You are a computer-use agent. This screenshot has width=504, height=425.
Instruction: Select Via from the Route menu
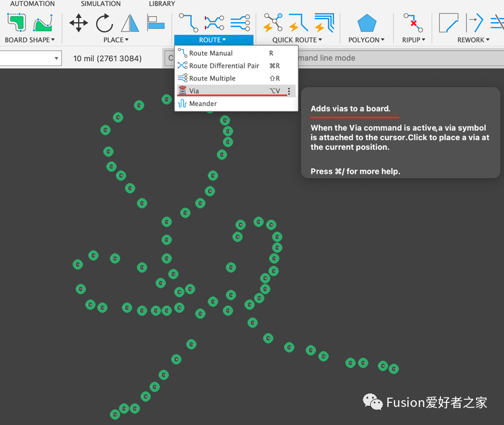click(236, 91)
